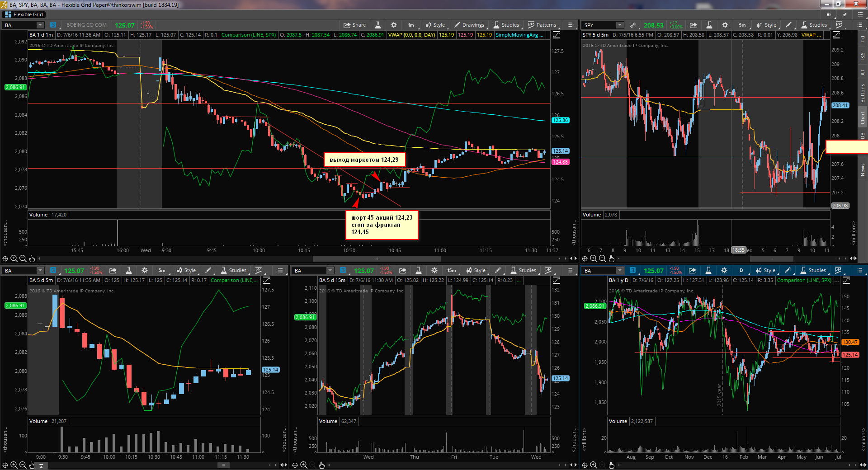Open the Drawings tools menu
This screenshot has height=470, width=868.
pyautogui.click(x=469, y=25)
